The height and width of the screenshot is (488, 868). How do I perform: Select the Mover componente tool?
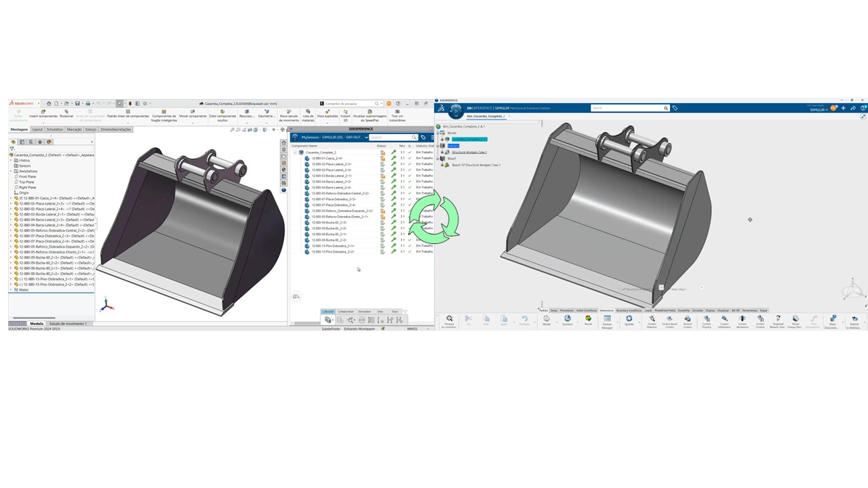[193, 114]
